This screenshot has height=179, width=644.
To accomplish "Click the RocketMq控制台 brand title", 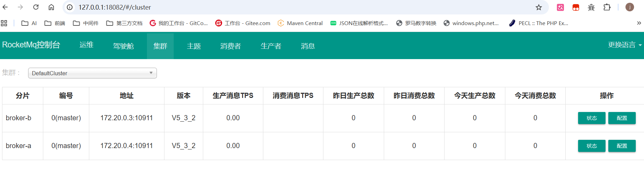I will (31, 45).
